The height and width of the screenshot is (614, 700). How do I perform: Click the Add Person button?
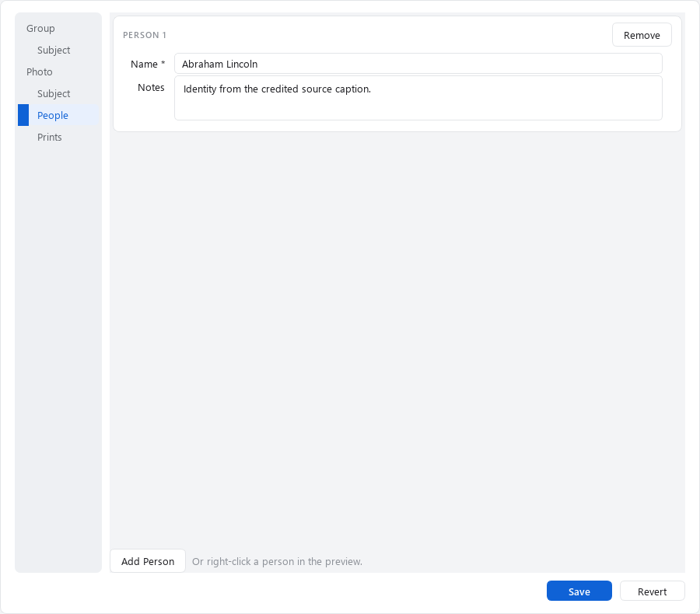click(148, 561)
